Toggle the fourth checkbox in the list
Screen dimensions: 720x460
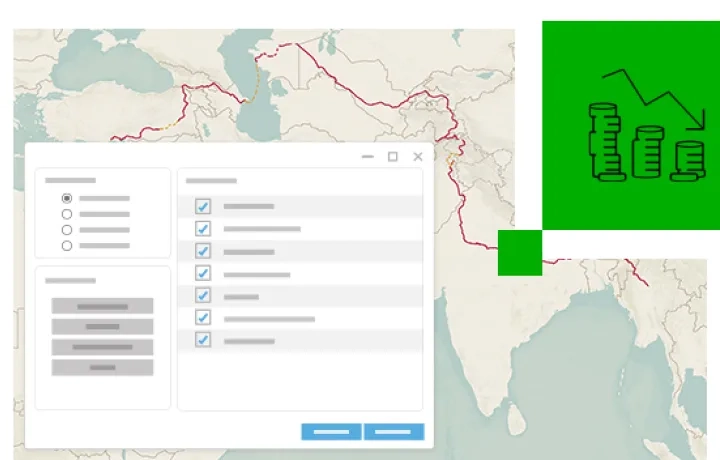coord(203,273)
